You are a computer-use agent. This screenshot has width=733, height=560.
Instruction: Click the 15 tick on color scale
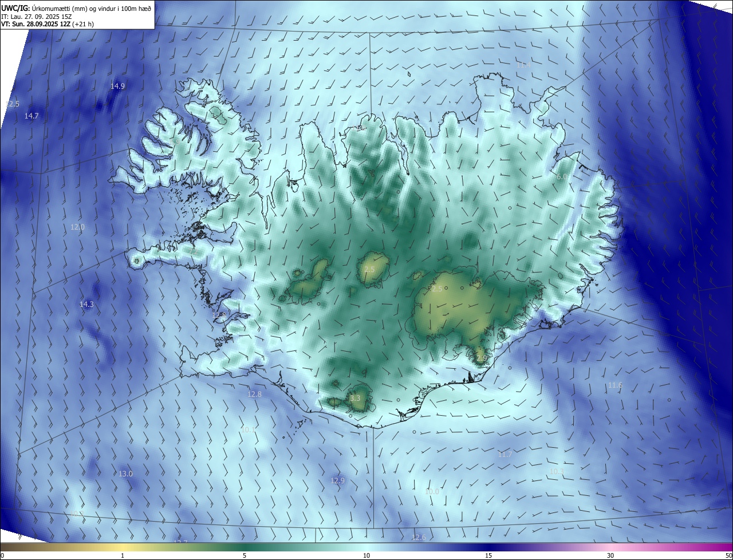(x=488, y=555)
